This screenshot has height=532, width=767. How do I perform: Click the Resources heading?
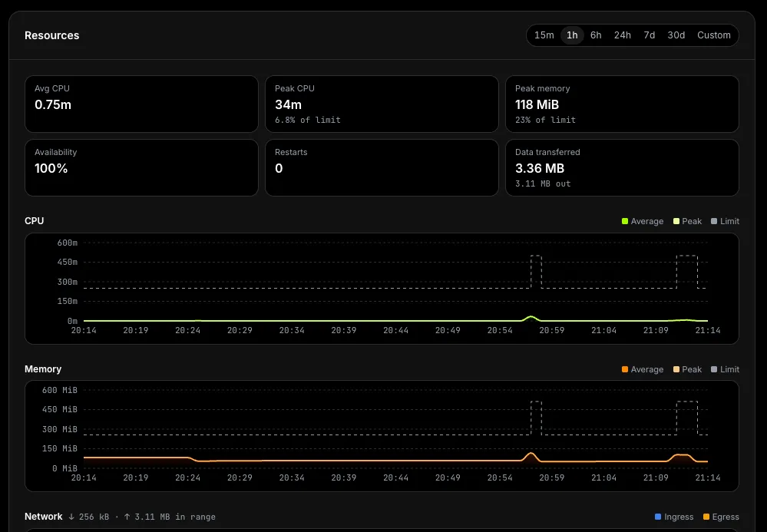coord(52,35)
